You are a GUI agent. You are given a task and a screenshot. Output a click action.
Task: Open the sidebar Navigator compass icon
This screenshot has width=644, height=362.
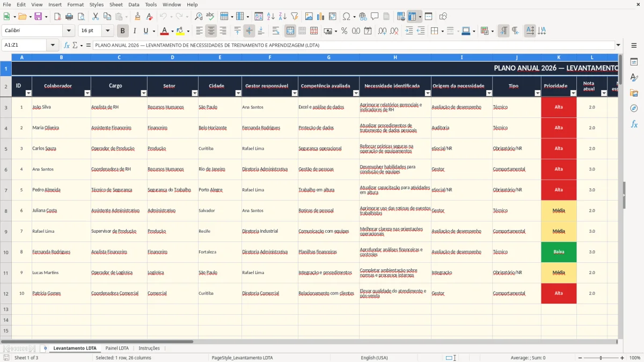[x=634, y=108]
